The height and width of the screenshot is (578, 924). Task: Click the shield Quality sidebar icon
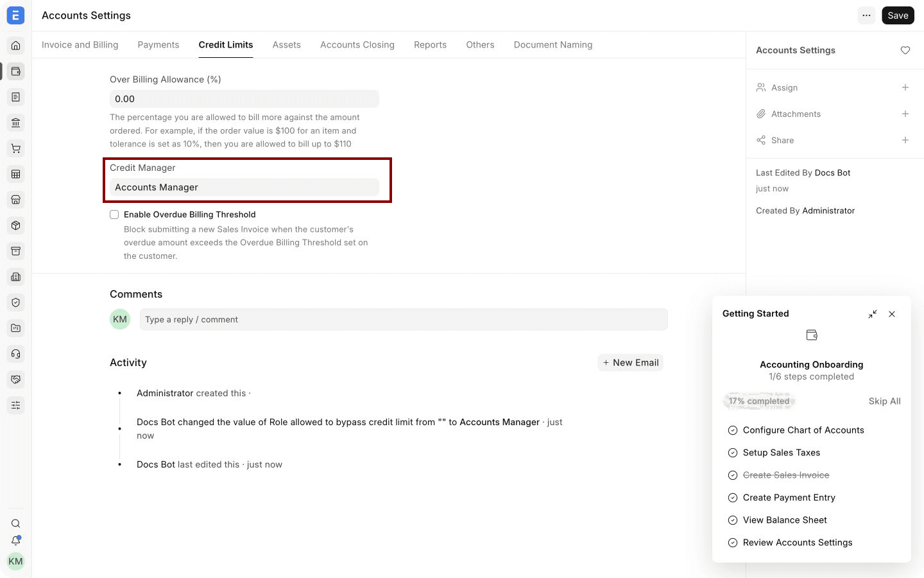point(16,302)
